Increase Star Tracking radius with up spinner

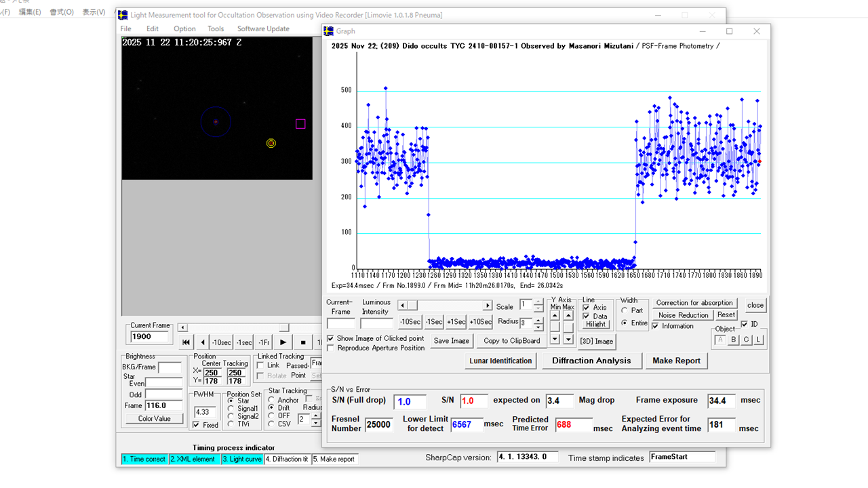pos(315,415)
